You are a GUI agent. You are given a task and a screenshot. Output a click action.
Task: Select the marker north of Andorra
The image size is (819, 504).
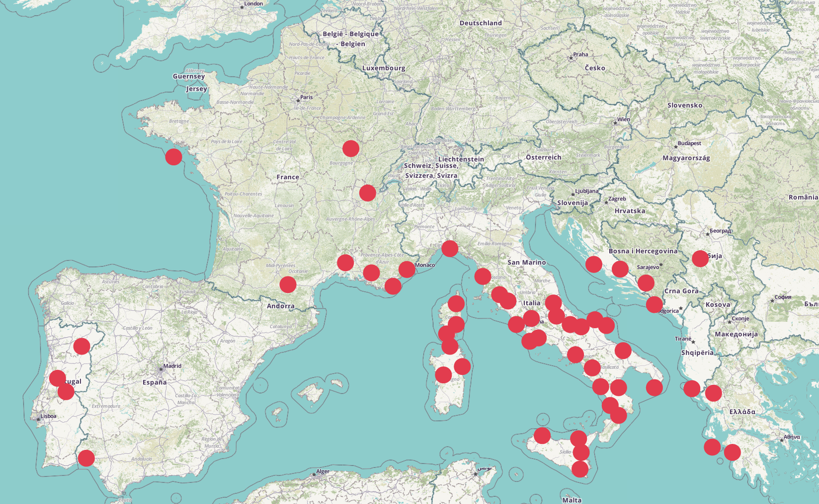(288, 285)
